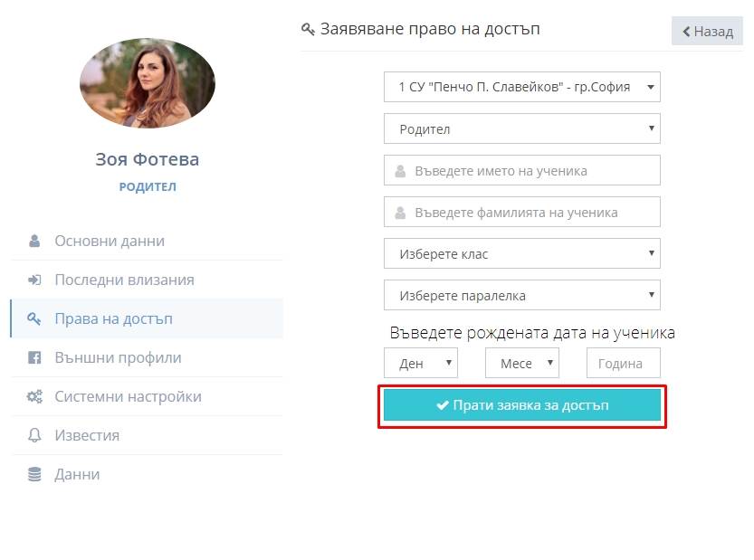The width and height of the screenshot is (754, 560).
Task: Open the Родител role dropdown
Action: coord(521,128)
